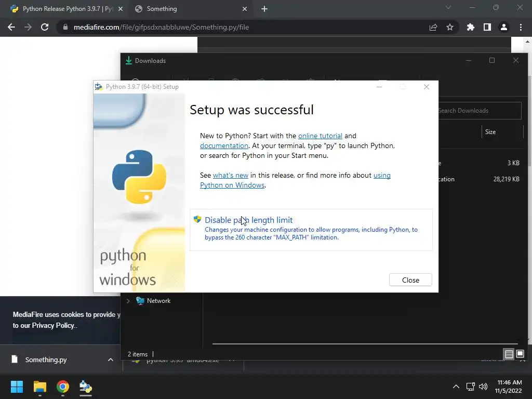Open Python installer taskbar icon
532x399 pixels.
pos(86,387)
